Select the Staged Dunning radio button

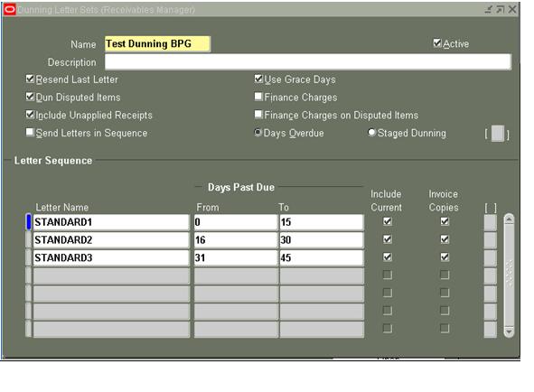(371, 133)
